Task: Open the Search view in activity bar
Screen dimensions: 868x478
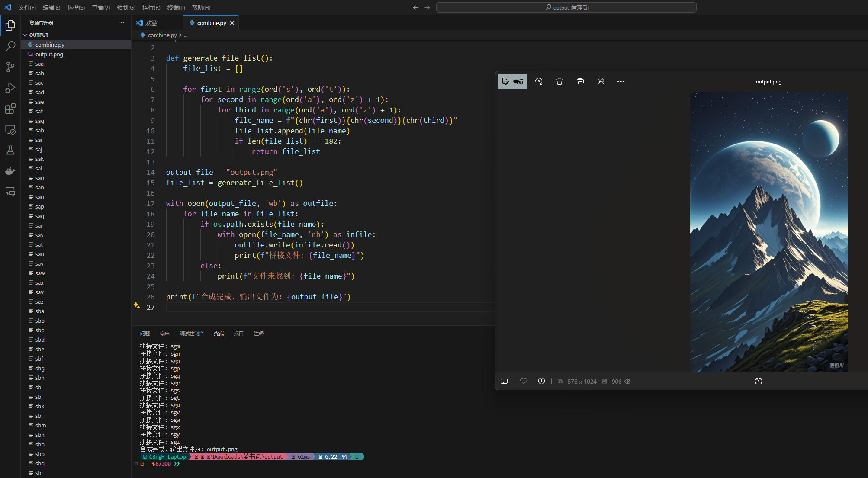Action: click(10, 46)
